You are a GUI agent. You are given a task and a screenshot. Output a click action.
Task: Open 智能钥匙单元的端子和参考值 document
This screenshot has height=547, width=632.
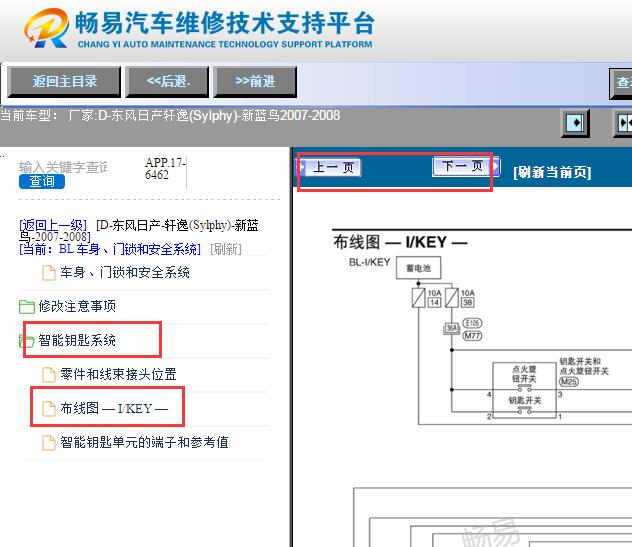click(144, 442)
